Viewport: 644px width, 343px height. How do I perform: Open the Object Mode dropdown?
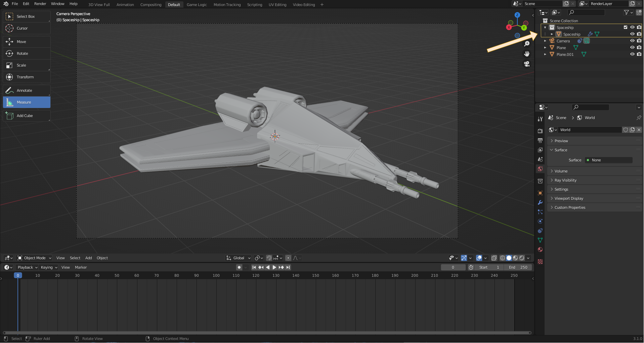tap(35, 258)
